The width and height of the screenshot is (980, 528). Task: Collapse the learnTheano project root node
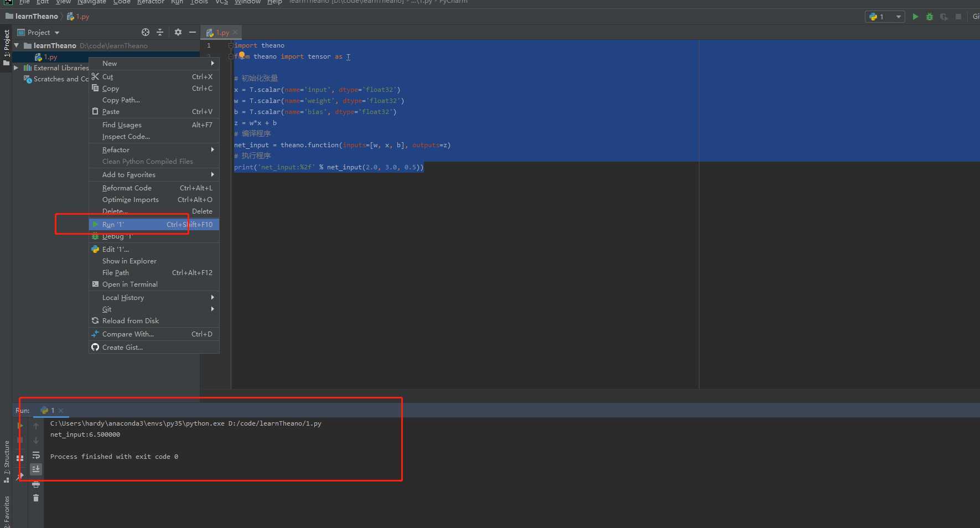click(x=17, y=45)
